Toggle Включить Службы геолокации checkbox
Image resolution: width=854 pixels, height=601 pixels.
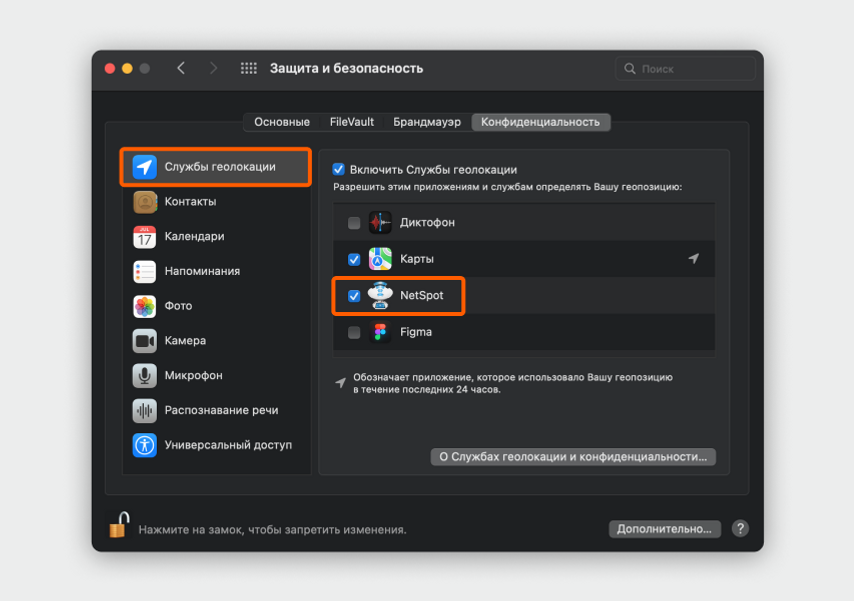[x=338, y=169]
